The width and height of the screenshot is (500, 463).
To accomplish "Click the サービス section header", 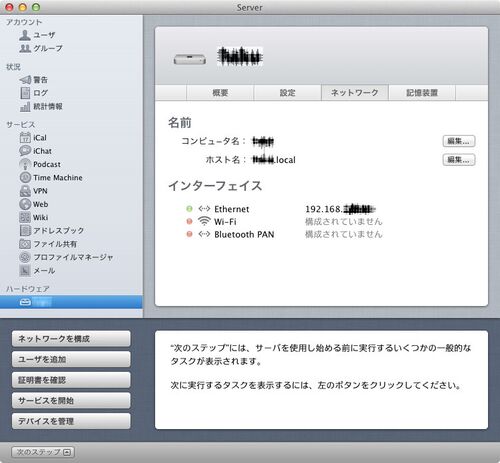I will click(x=20, y=125).
